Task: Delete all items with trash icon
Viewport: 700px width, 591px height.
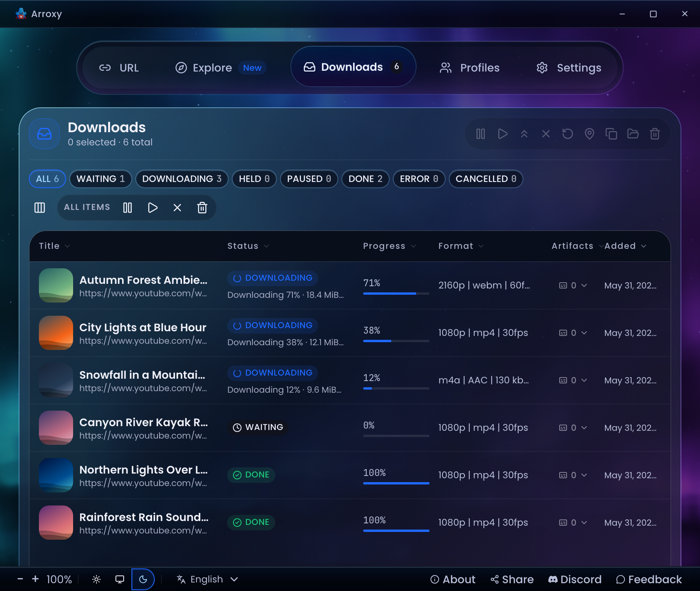Action: coord(202,208)
